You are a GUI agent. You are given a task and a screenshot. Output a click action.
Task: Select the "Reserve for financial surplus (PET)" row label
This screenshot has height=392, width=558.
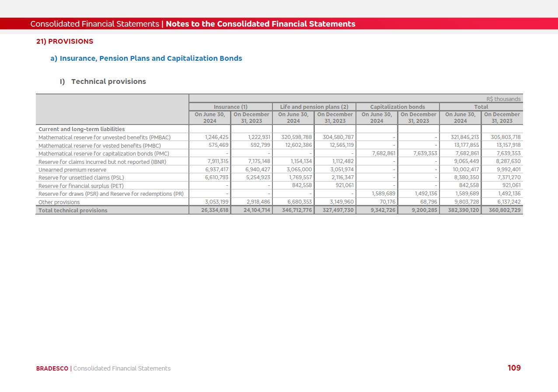pos(81,186)
